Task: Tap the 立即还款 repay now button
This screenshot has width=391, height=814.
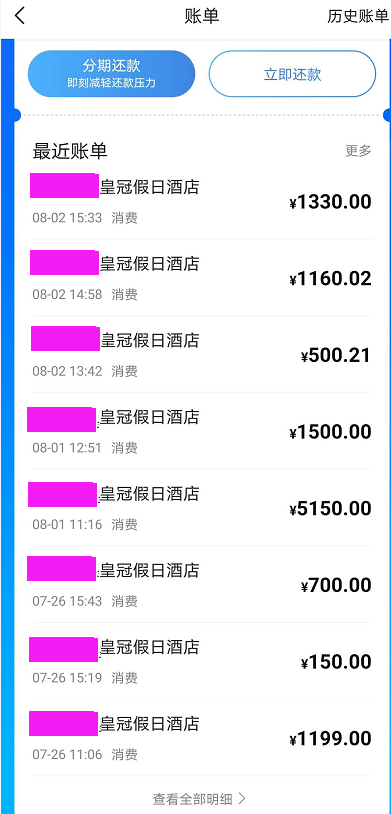Action: tap(292, 74)
